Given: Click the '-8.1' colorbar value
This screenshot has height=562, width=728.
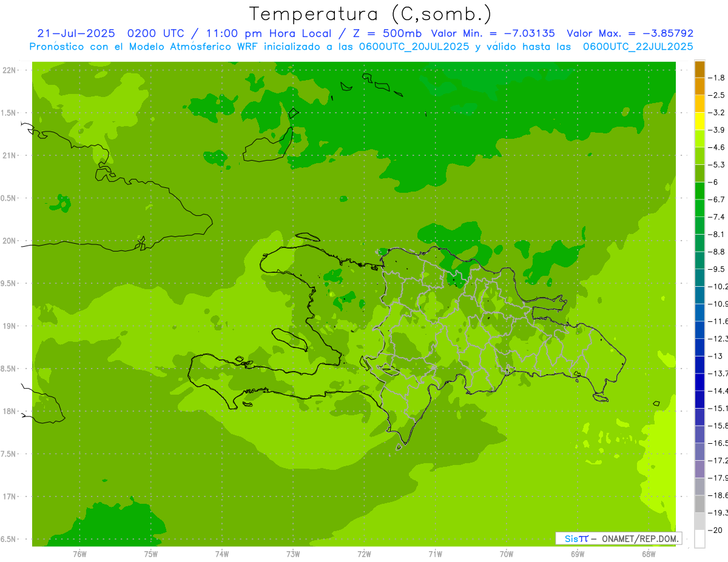Looking at the screenshot, I should 716,234.
